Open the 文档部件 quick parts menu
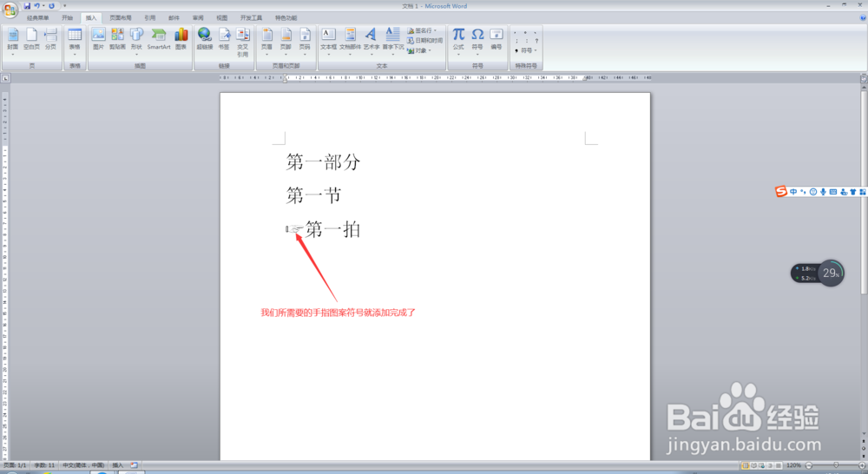This screenshot has width=868, height=474. point(350,42)
